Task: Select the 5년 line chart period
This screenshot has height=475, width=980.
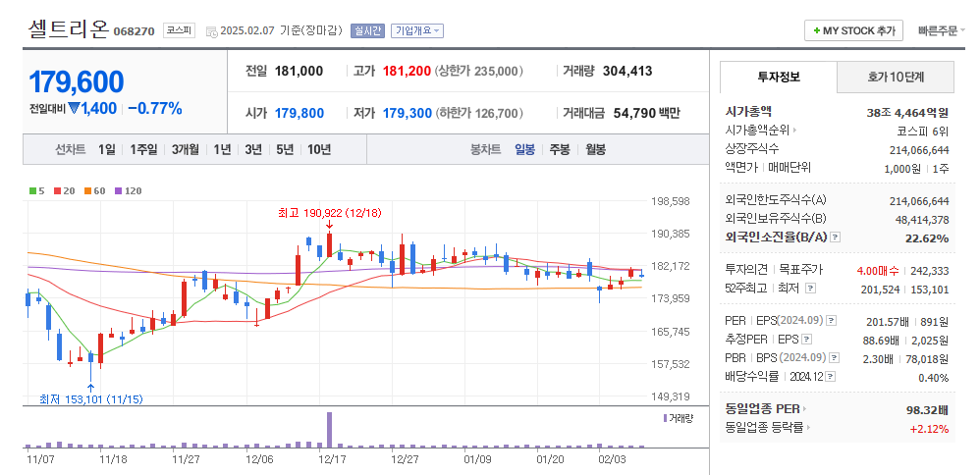Action: (x=285, y=149)
